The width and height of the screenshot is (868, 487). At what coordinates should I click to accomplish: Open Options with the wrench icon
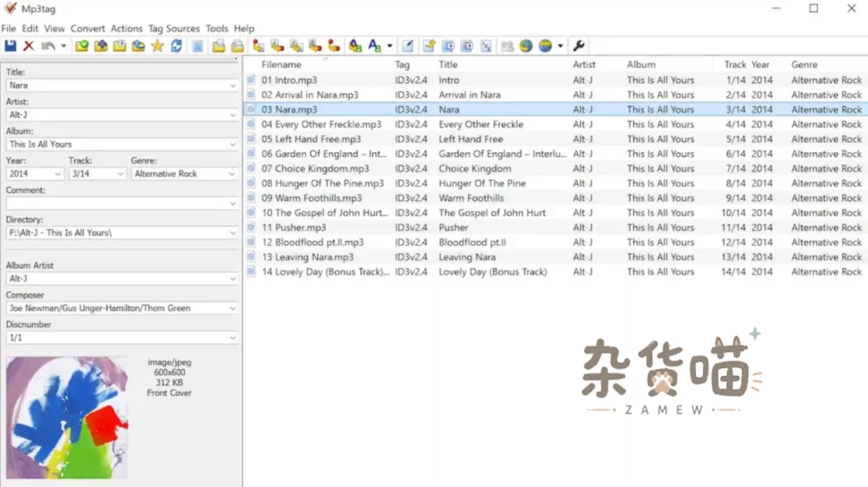coord(579,46)
